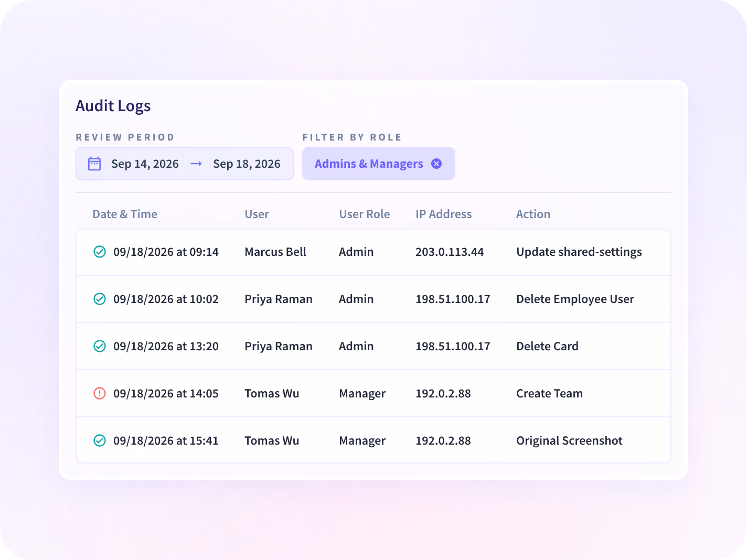Sort by the Action column header
Image resolution: width=747 pixels, height=560 pixels.
(533, 214)
